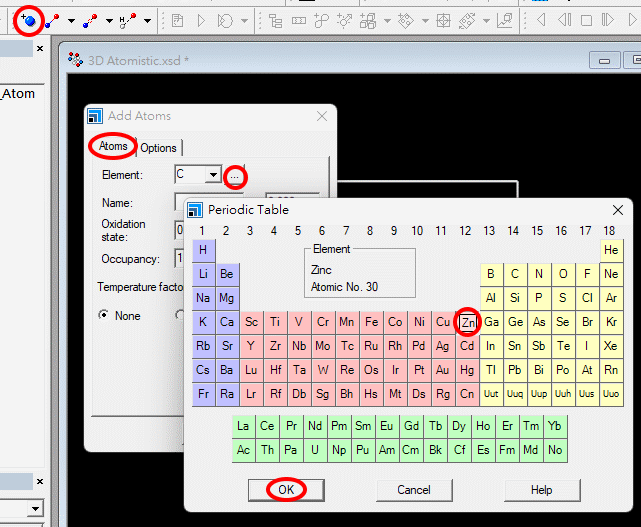The image size is (641, 527).
Task: Open the dropdown at the bottom-left panel
Action: pyautogui.click(x=35, y=509)
